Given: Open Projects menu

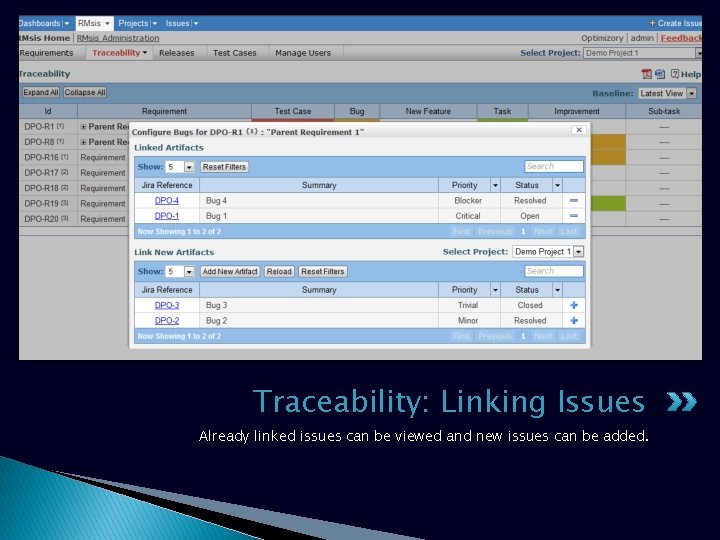Looking at the screenshot, I should (137, 23).
